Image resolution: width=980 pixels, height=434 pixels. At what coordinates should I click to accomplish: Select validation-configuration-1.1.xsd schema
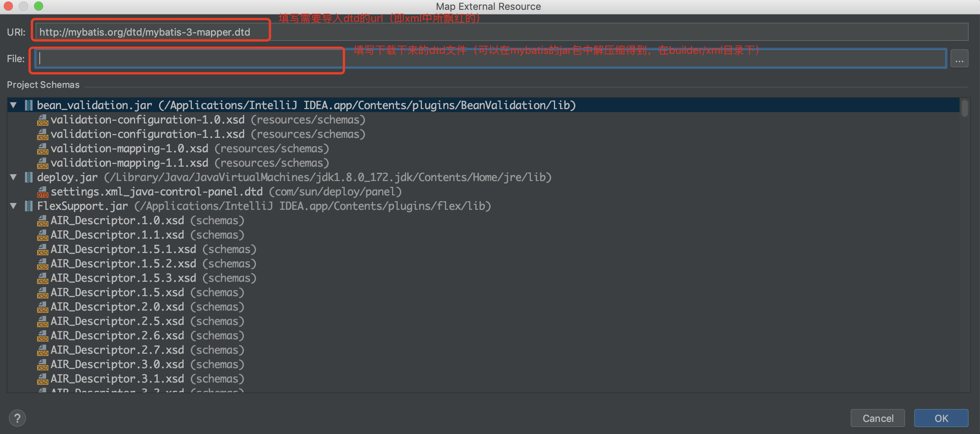(x=147, y=134)
